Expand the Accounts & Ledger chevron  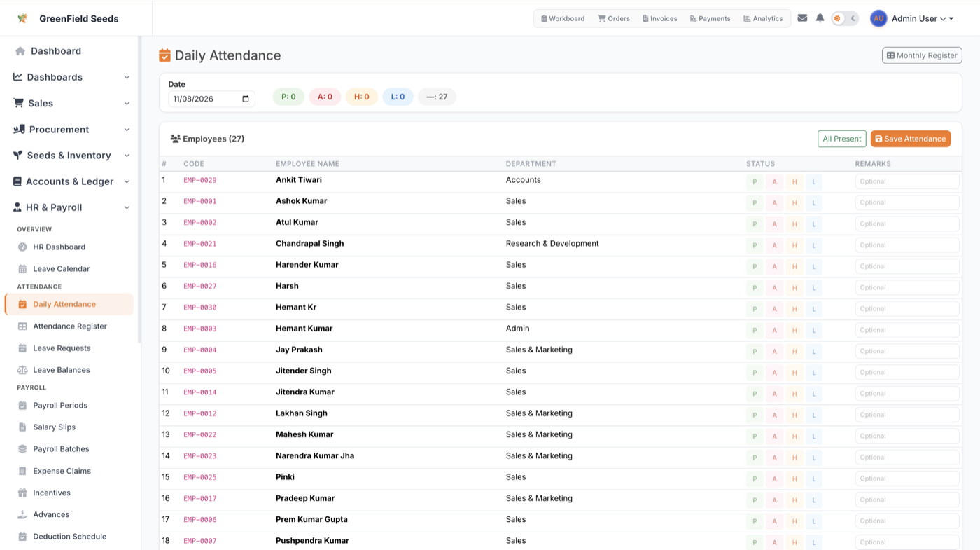127,181
